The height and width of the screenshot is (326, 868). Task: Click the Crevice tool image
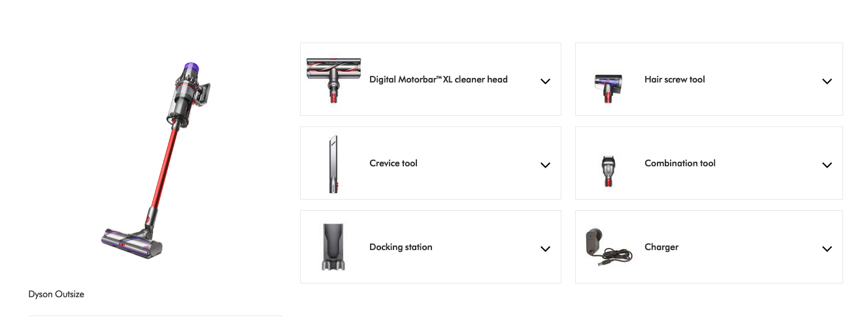tap(333, 164)
